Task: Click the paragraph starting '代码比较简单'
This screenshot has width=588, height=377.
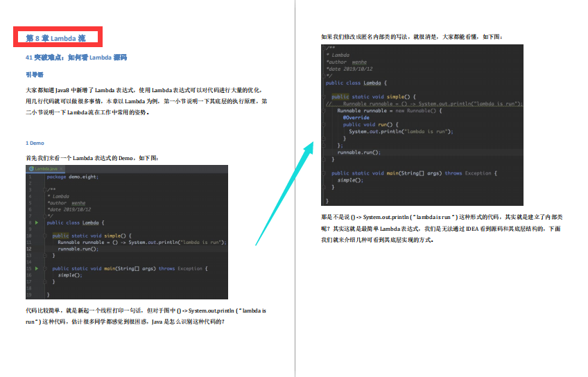Action: tap(146, 316)
